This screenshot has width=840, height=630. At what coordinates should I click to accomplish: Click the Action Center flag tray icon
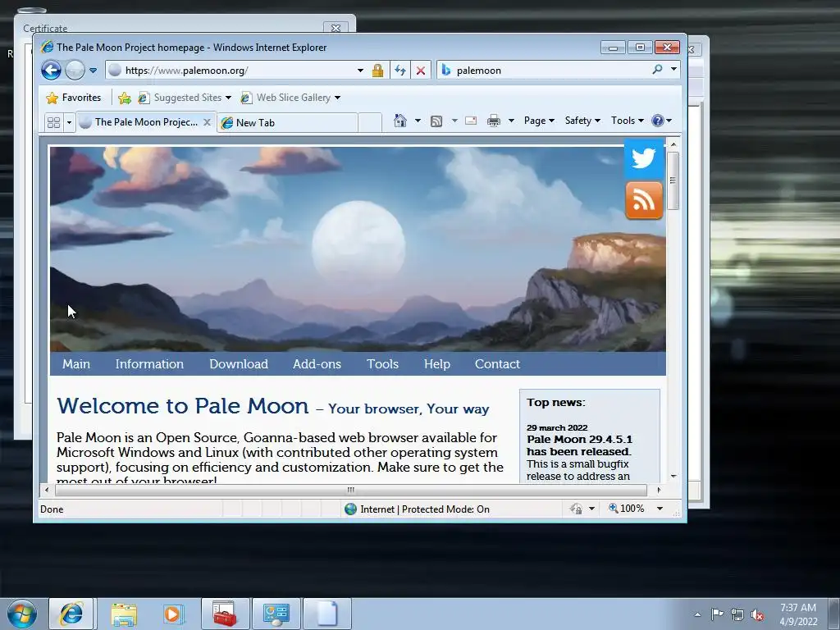pyautogui.click(x=717, y=614)
